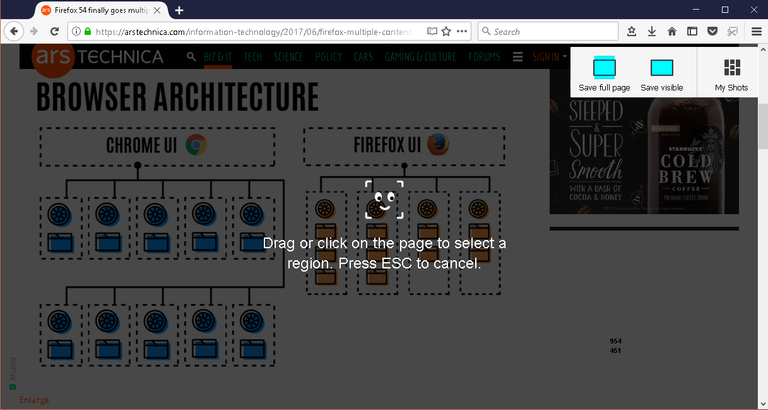Click the Enlarge link under the image
Image resolution: width=768 pixels, height=410 pixels.
click(x=34, y=400)
